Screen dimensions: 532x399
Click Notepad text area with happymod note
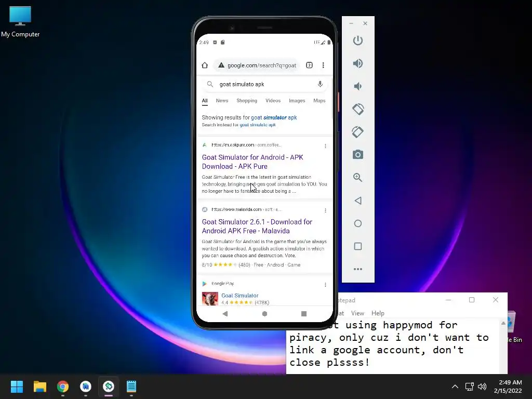[393, 346]
